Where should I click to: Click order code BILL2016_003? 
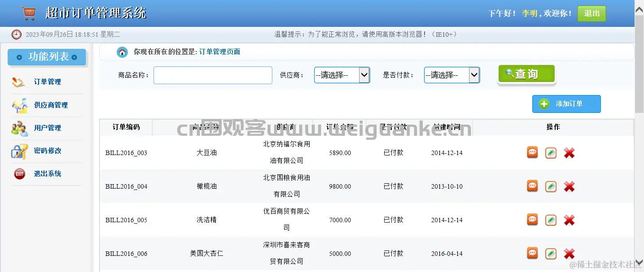[126, 153]
